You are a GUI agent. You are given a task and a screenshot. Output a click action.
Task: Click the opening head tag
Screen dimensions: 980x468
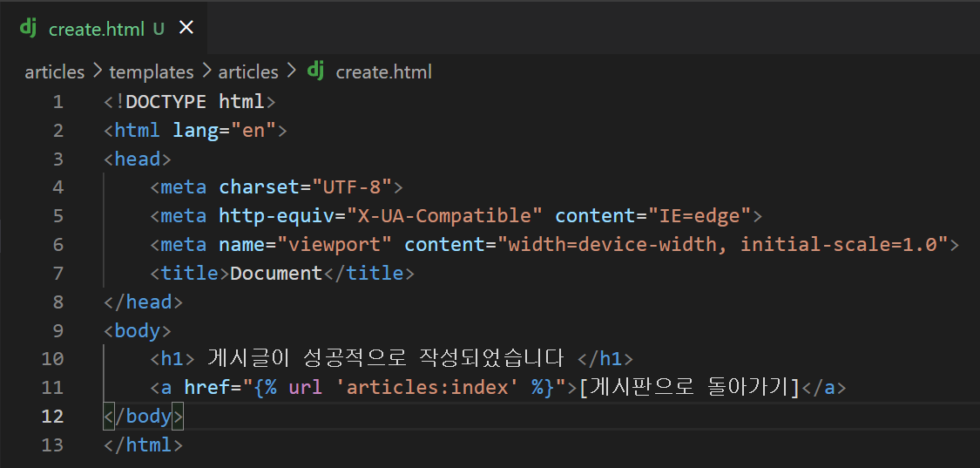138,159
